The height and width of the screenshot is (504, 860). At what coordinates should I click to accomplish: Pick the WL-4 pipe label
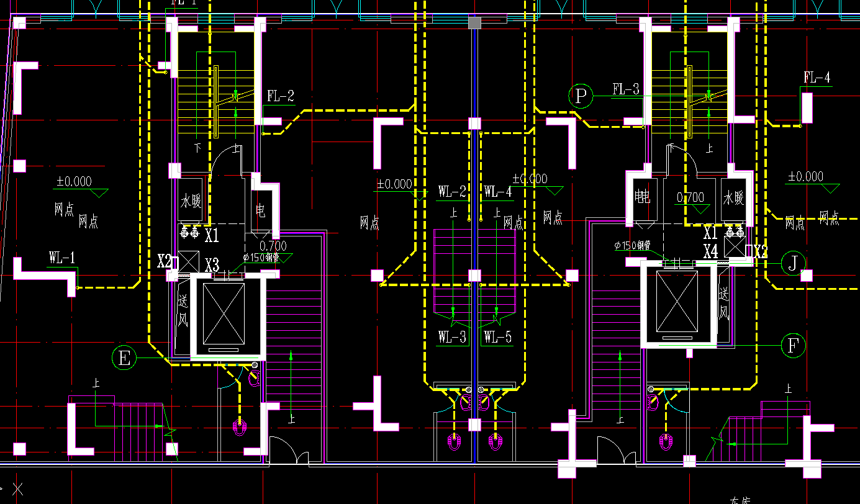click(498, 191)
